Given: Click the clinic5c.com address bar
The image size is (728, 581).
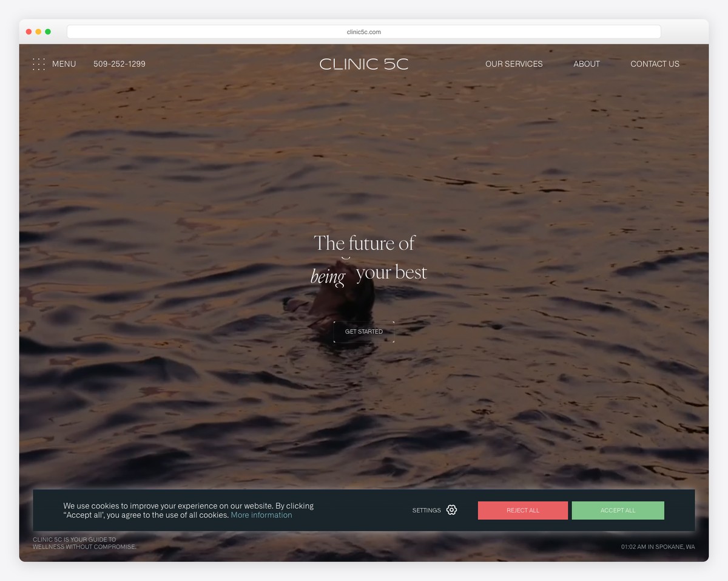Looking at the screenshot, I should point(363,32).
